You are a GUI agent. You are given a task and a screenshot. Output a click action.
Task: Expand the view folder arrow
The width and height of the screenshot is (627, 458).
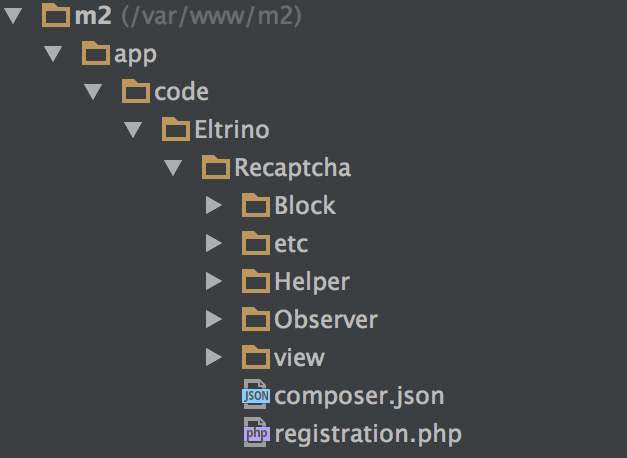212,357
